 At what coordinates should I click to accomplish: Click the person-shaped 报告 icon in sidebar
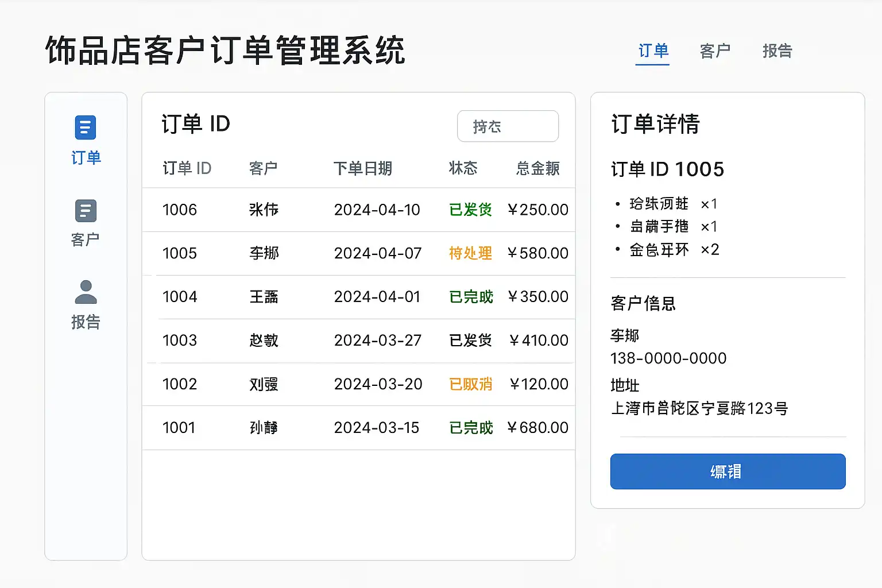click(x=86, y=292)
